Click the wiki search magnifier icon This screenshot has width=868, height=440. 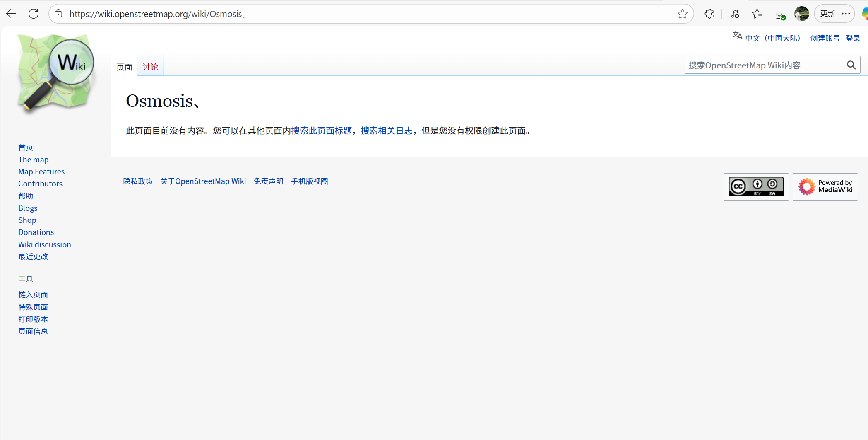pos(851,65)
